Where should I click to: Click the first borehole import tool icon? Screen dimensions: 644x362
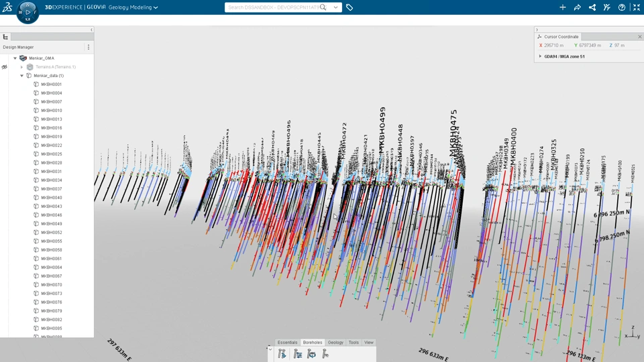(x=282, y=354)
